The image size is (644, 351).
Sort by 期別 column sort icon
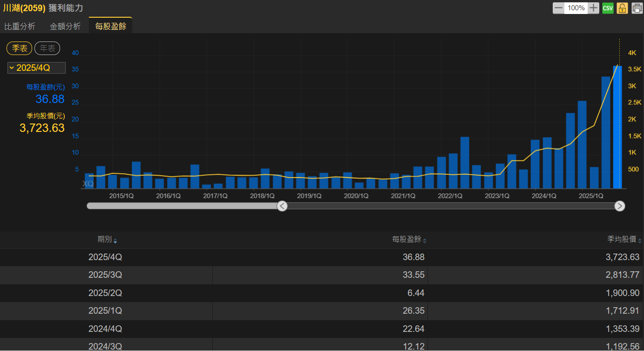(x=115, y=241)
